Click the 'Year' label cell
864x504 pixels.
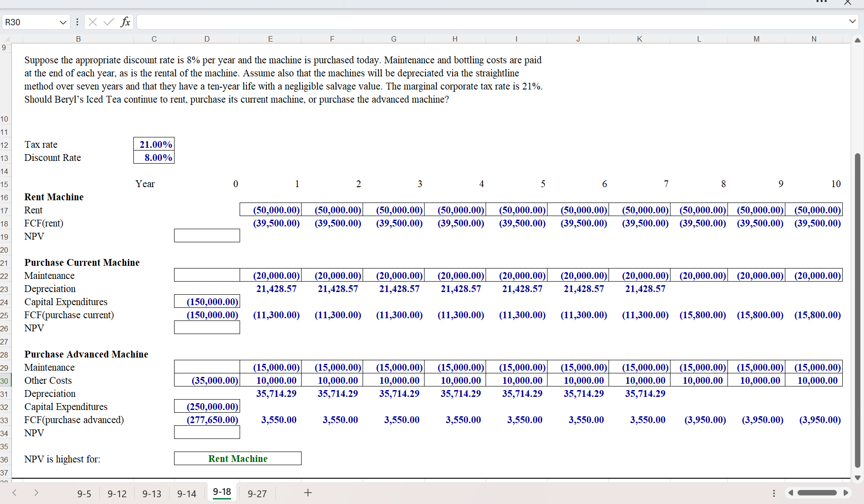(145, 184)
